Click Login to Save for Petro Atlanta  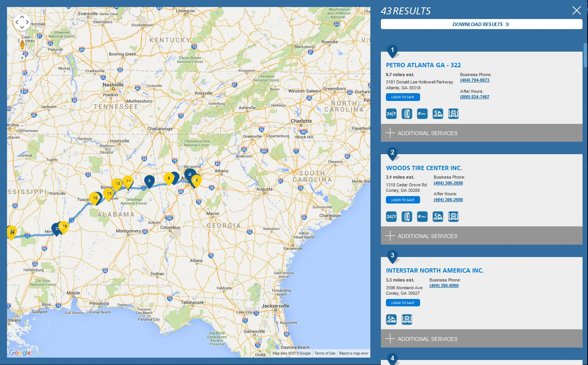tap(403, 97)
